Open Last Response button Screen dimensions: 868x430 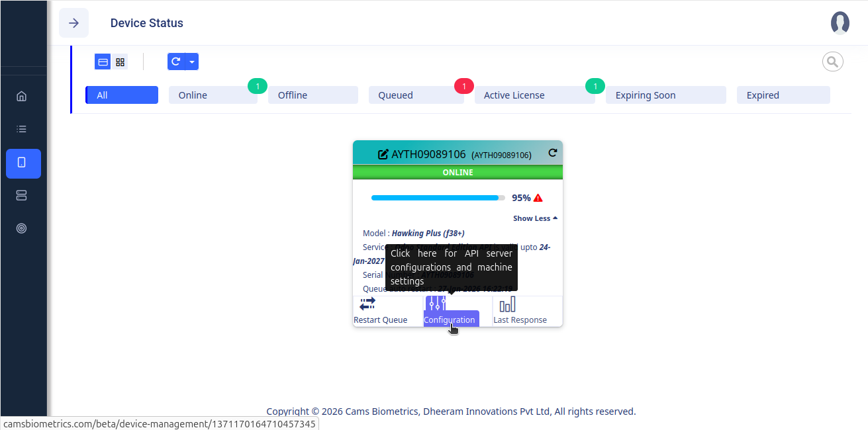(x=520, y=311)
